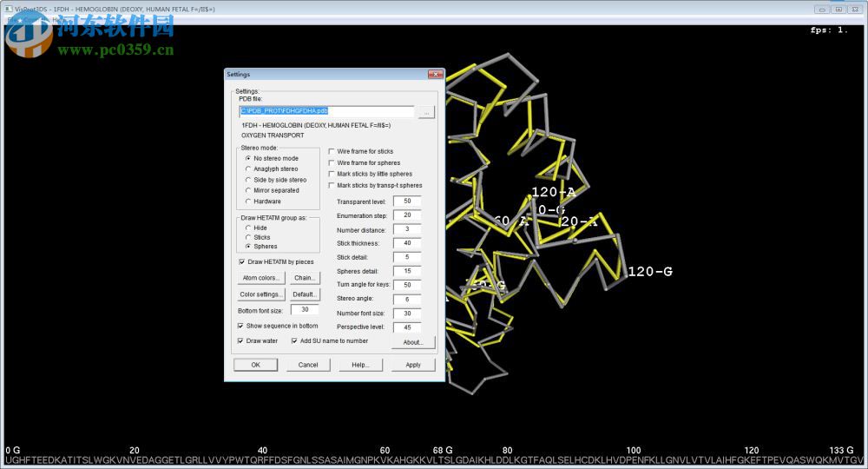This screenshot has height=469, width=868.
Task: Uncheck the Draw water checkbox
Action: coord(241,340)
